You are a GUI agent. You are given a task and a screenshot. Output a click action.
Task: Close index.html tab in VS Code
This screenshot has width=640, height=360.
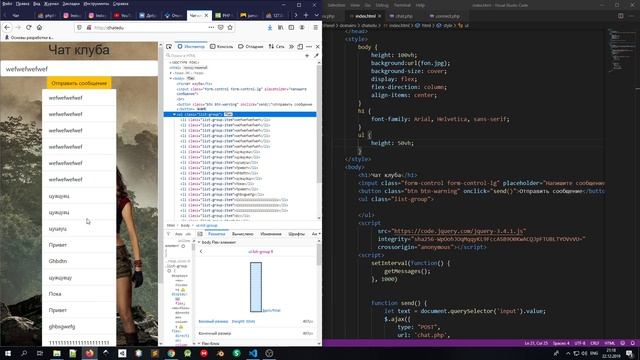coord(380,16)
